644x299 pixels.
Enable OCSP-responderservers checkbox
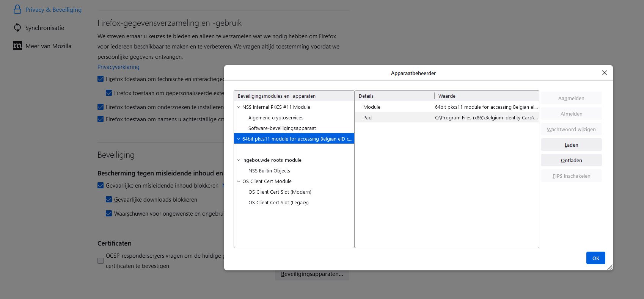click(101, 261)
